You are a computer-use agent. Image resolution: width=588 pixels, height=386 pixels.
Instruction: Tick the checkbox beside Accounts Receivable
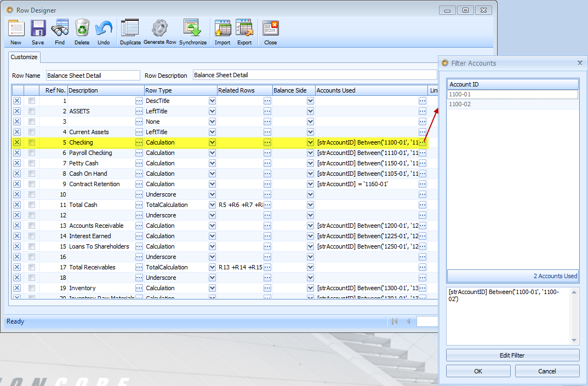pyautogui.click(x=32, y=225)
